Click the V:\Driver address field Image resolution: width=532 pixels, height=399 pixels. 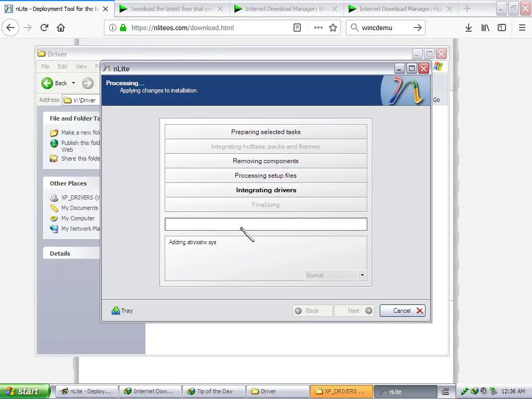pyautogui.click(x=82, y=100)
